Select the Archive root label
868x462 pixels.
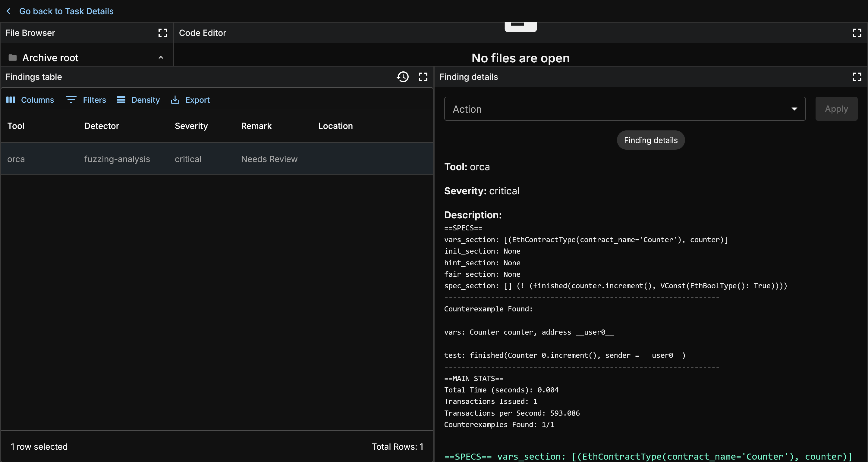(51, 58)
